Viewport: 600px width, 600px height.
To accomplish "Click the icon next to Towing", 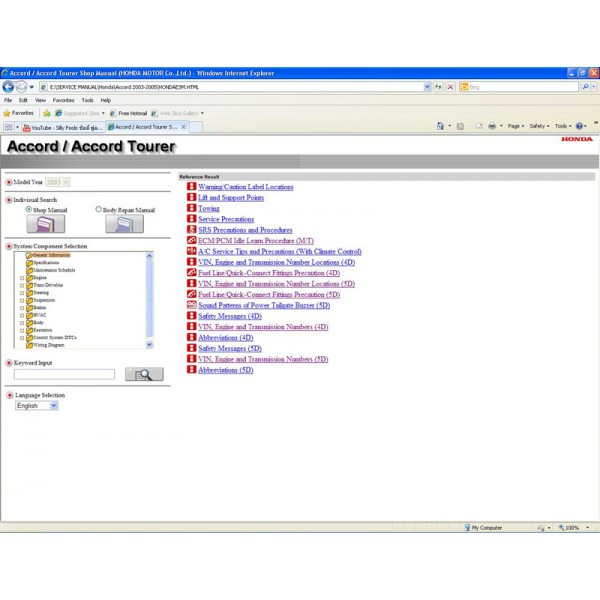I will (191, 208).
